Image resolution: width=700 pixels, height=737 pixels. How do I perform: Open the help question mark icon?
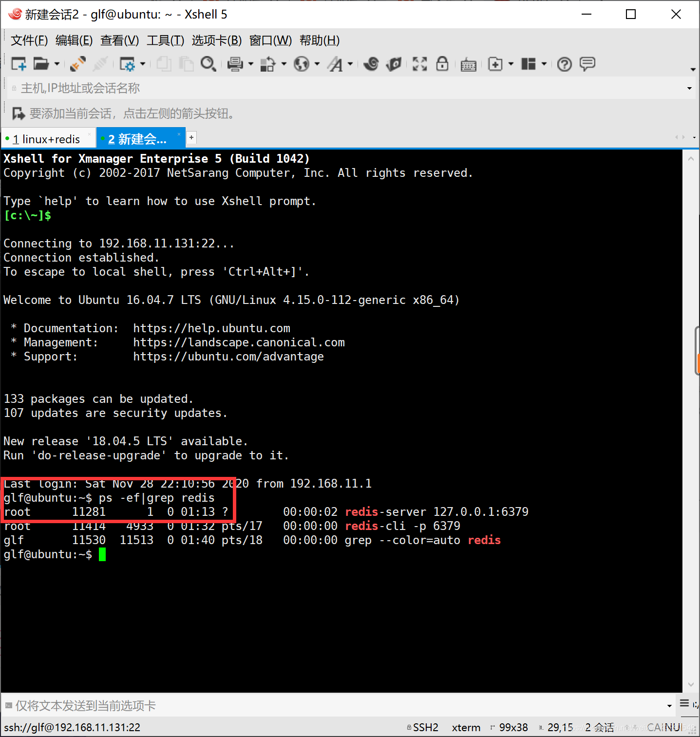pyautogui.click(x=565, y=64)
